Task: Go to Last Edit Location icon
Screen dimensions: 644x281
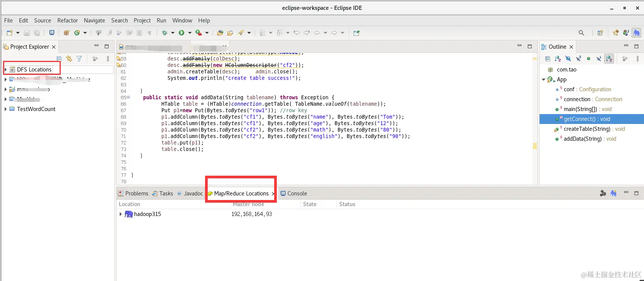Action: pos(297,33)
